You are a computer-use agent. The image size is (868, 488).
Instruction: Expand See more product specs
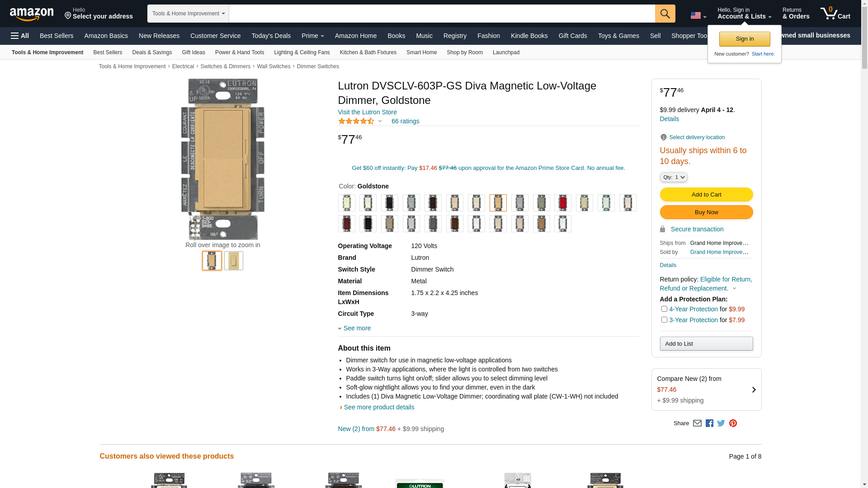click(x=357, y=328)
